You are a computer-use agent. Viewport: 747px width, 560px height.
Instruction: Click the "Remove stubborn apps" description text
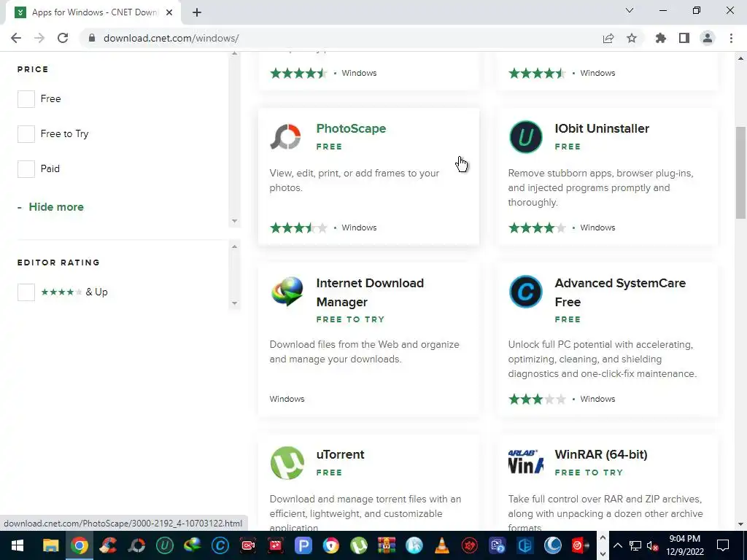(x=600, y=187)
